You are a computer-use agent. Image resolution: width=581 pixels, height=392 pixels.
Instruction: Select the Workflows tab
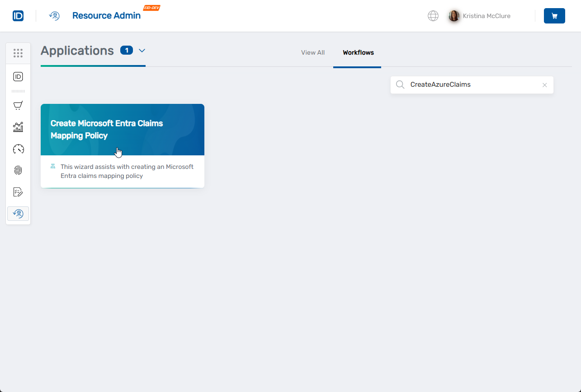(358, 52)
